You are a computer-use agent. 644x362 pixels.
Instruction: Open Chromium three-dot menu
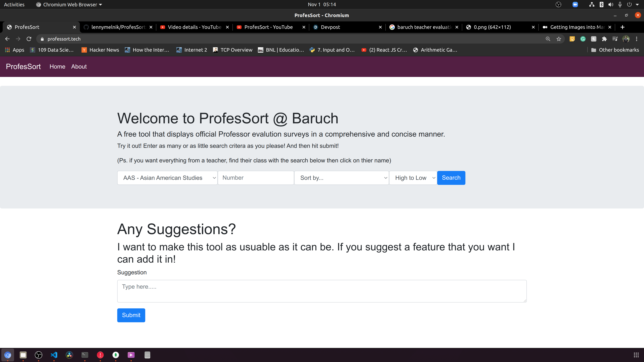636,39
